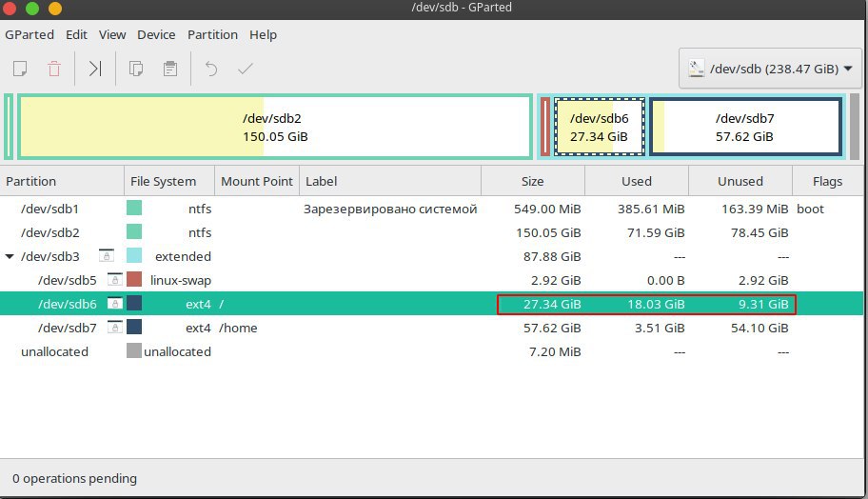Click the lock icon on /dev/sdb3 row
This screenshot has width=868, height=499.
tap(107, 256)
